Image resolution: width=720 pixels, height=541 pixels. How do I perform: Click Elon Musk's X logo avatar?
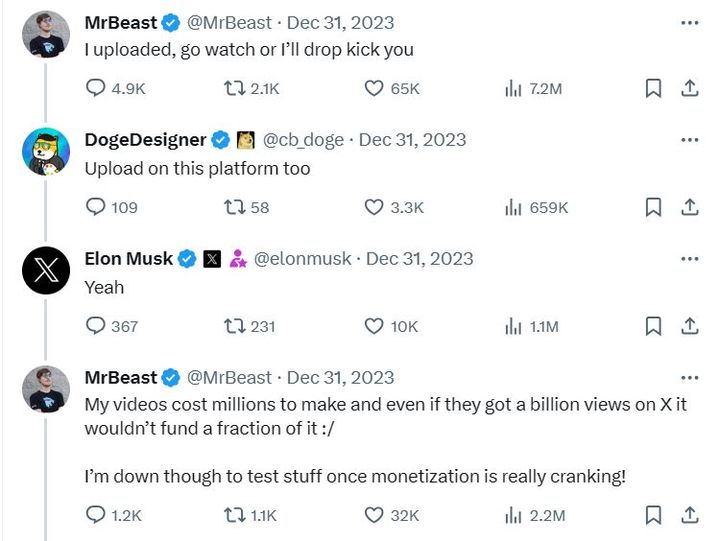click(x=46, y=270)
